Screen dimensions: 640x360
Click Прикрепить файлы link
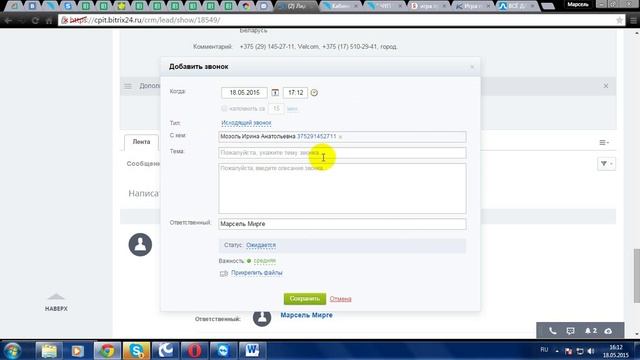(x=257, y=273)
